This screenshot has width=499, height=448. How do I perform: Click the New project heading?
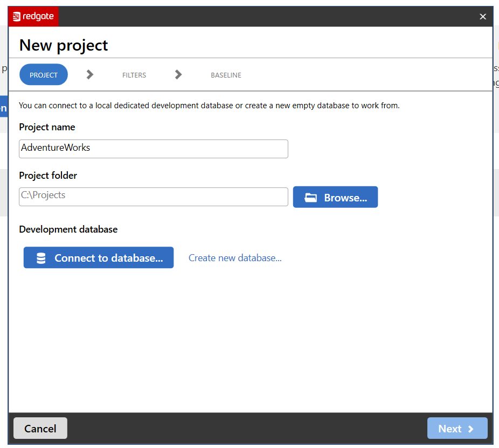click(64, 45)
